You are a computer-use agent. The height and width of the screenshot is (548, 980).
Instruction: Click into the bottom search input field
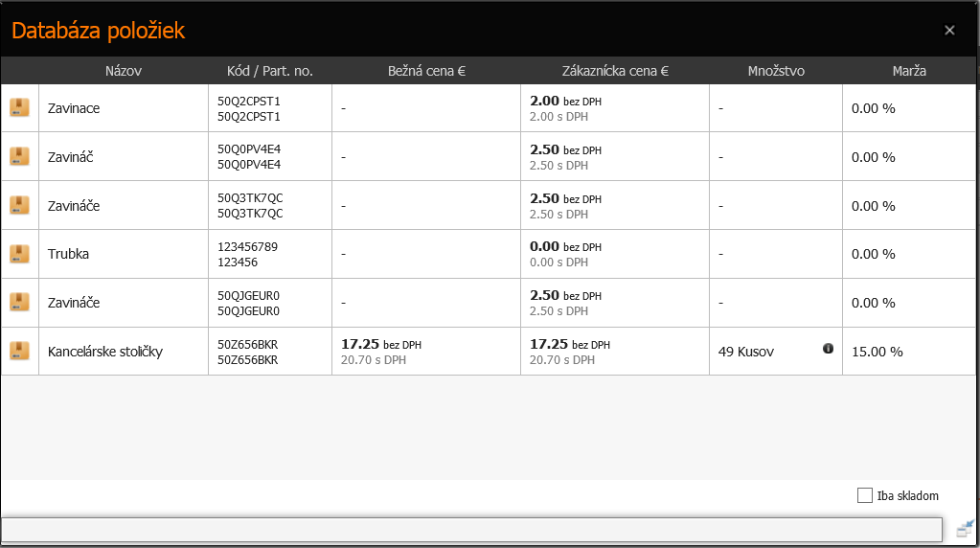pos(472,530)
